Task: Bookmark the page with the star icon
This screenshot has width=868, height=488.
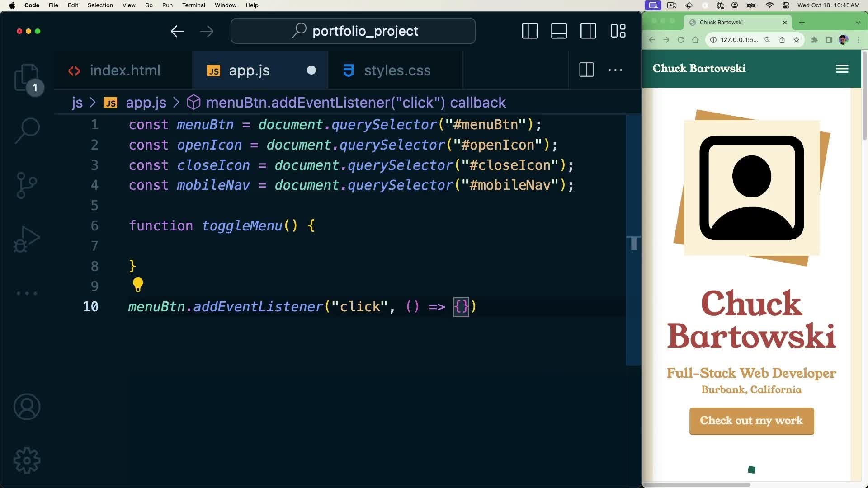Action: [797, 40]
